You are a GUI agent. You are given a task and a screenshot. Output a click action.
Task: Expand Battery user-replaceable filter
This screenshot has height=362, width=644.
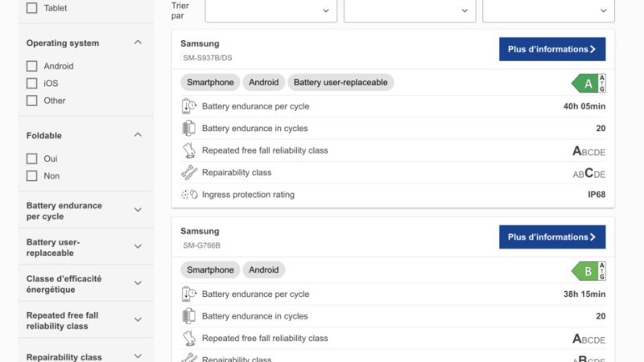point(138,247)
